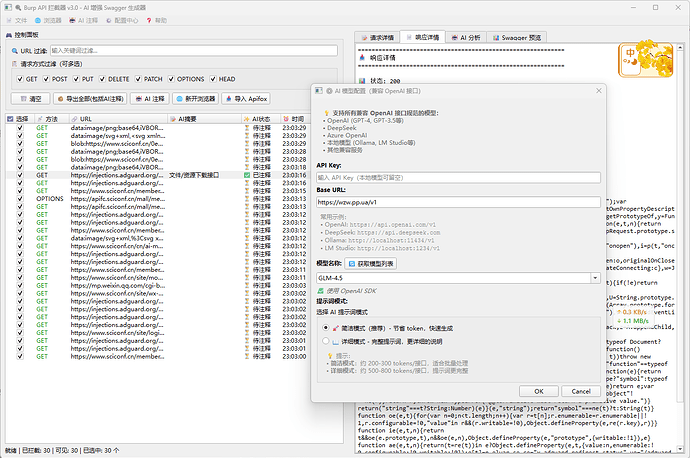Click the OPTIONS method cell in table
The width and height of the screenshot is (690, 458).
pyautogui.click(x=50, y=198)
